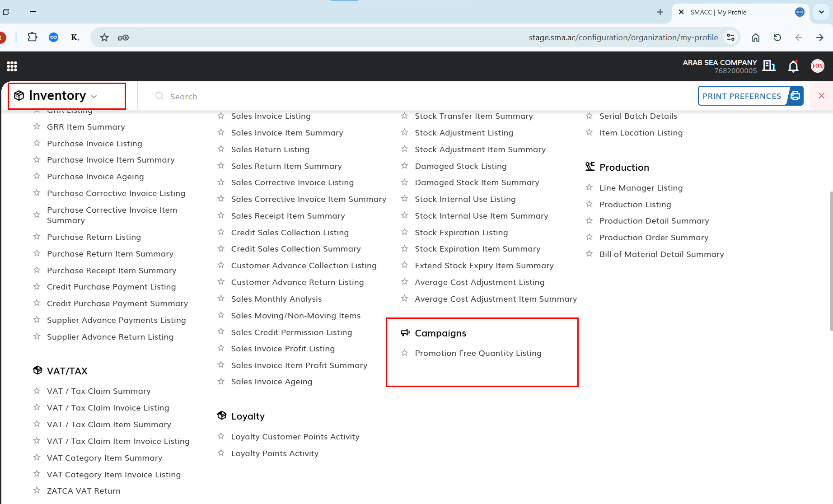Close the red X panel button
Viewport: 833px width, 504px height.
821,96
